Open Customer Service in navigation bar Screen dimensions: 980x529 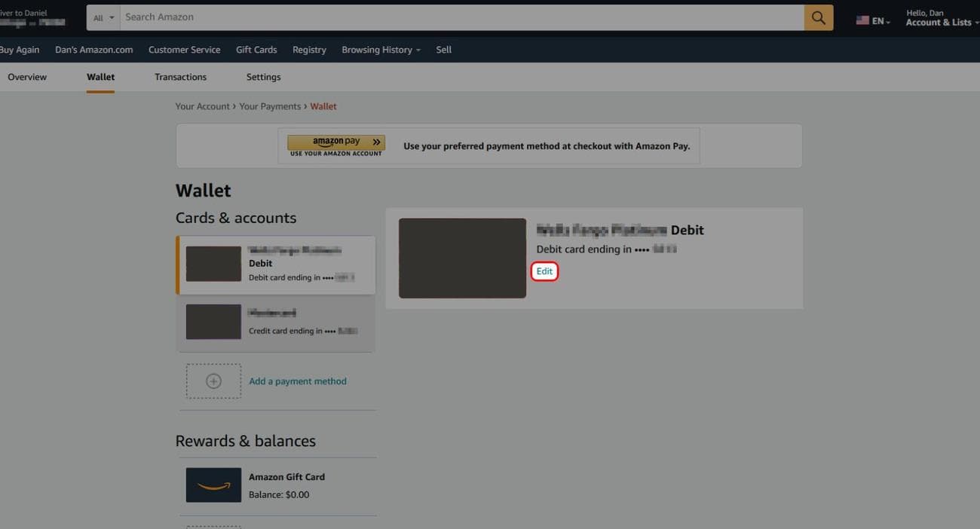click(184, 50)
